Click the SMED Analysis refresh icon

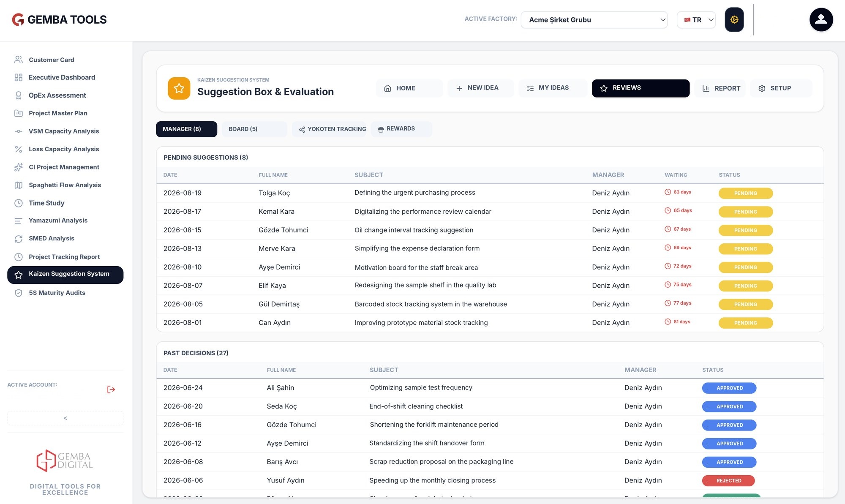(x=18, y=239)
